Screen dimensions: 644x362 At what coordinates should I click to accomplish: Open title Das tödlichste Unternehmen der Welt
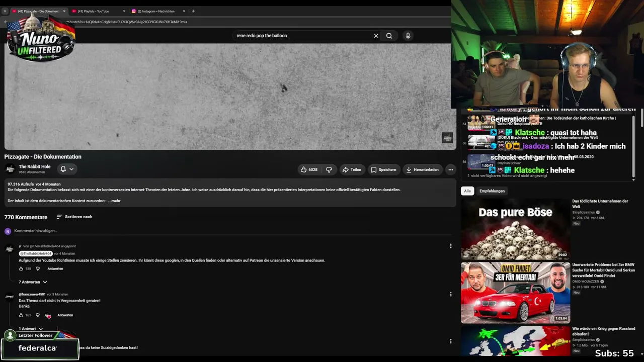(x=600, y=204)
